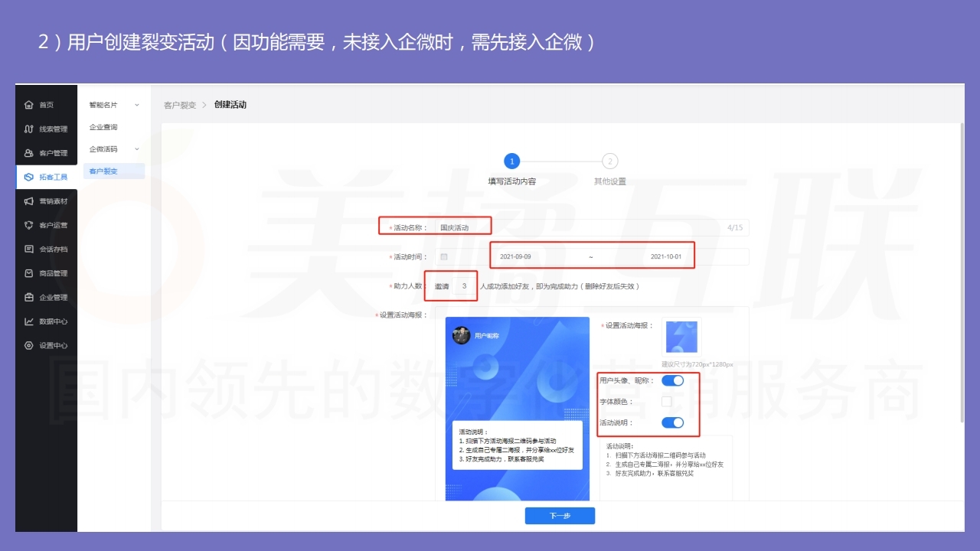980x551 pixels.
Task: Click the uploaded poster thumbnail
Action: (x=681, y=337)
